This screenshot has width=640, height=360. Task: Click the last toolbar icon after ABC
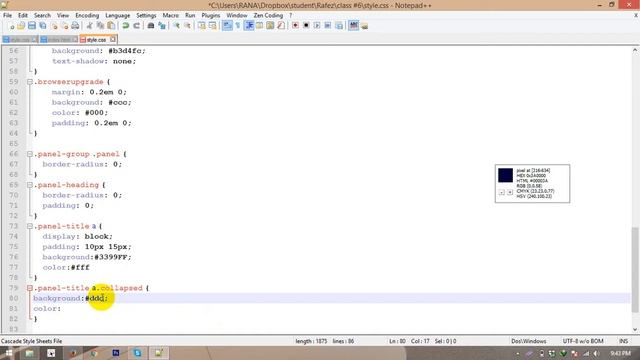pyautogui.click(x=364, y=26)
